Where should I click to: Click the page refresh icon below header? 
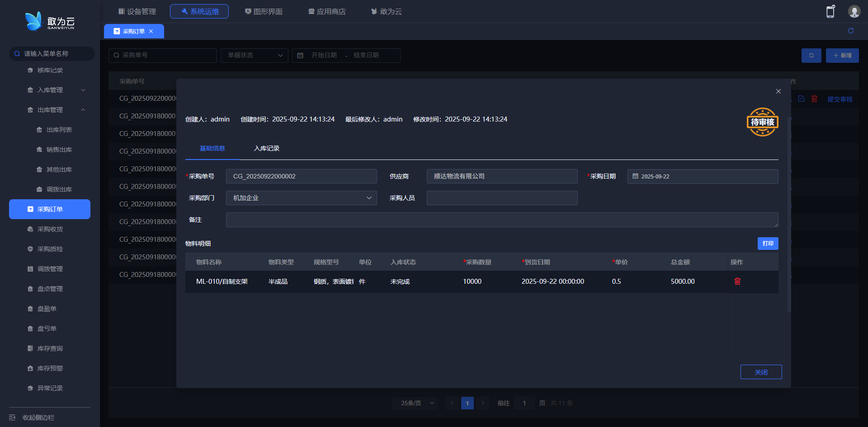pyautogui.click(x=851, y=31)
